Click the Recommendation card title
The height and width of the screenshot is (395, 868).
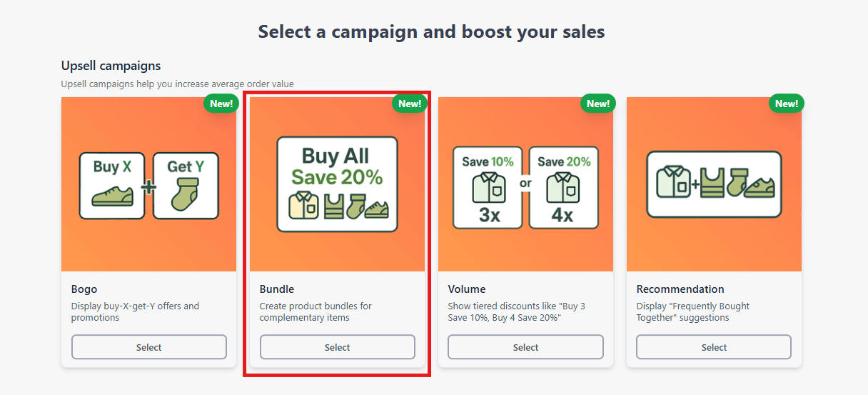click(x=680, y=289)
